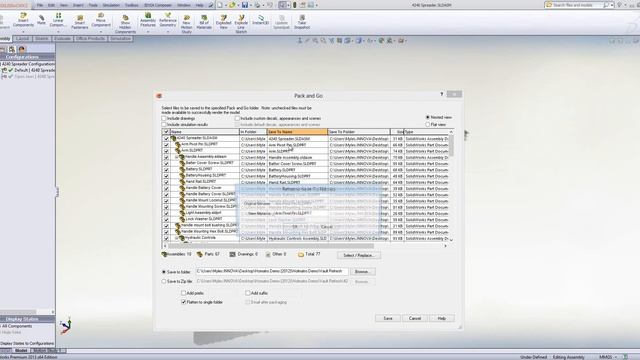Open the Assembly Features tool

(x=148, y=20)
